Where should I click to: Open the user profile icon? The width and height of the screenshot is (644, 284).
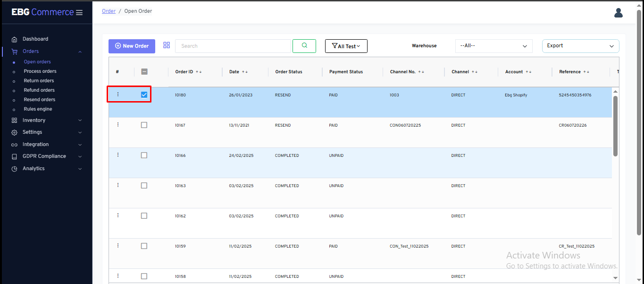[x=619, y=13]
